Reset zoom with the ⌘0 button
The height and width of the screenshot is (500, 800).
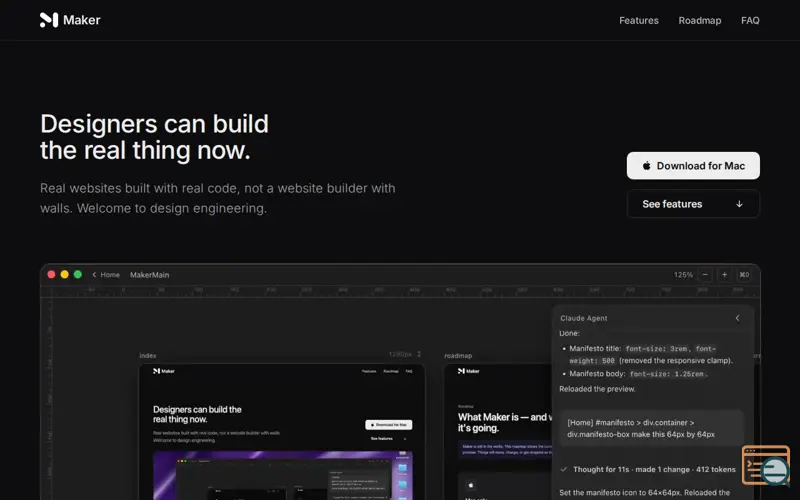click(744, 274)
